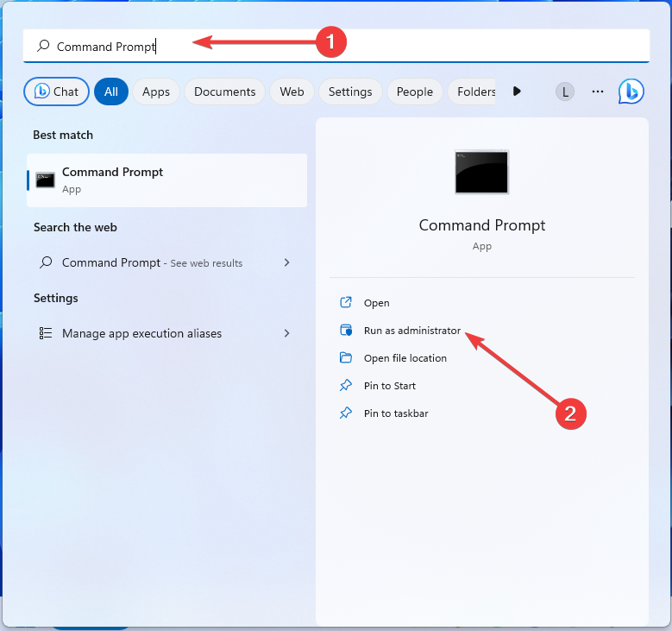Select the All filter tab
Image resolution: width=672 pixels, height=631 pixels.
click(111, 91)
